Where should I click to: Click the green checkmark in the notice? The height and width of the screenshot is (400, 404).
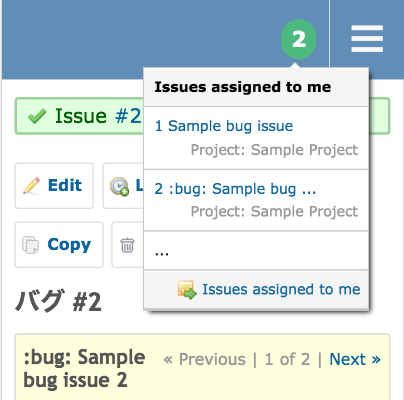pyautogui.click(x=37, y=116)
